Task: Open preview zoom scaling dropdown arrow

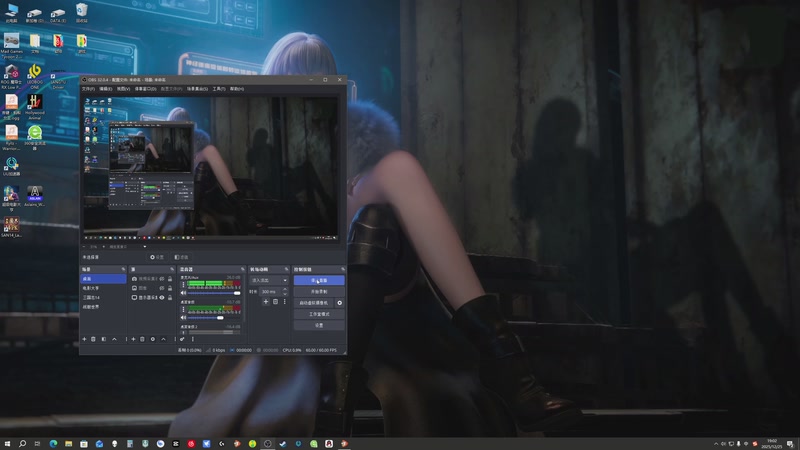Action: point(144,247)
